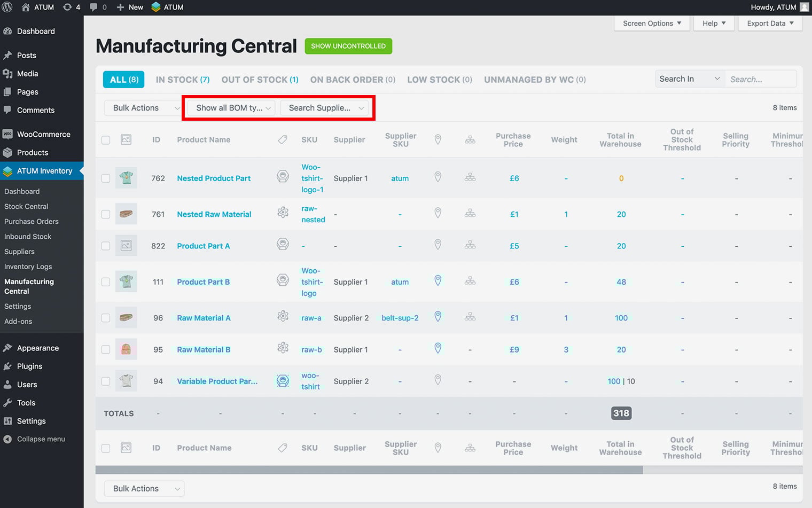The image size is (812, 508).
Task: Open Stock Central in the sidebar menu
Action: (x=26, y=206)
